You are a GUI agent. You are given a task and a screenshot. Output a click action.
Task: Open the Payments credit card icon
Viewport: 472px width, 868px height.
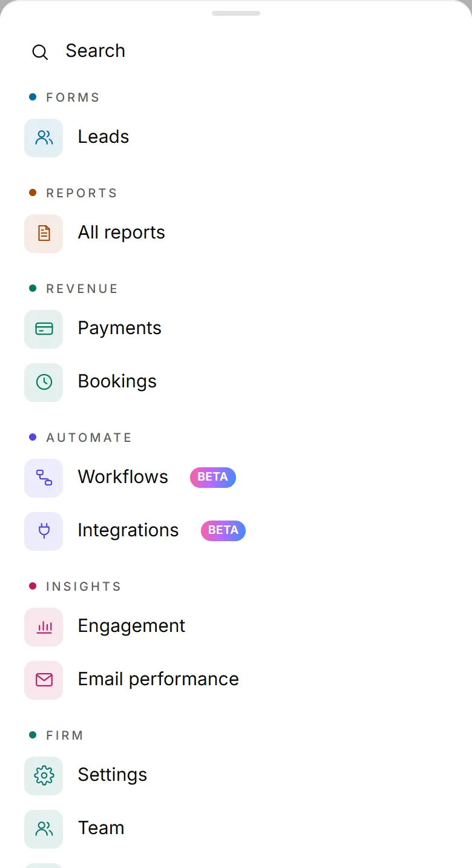(x=44, y=329)
